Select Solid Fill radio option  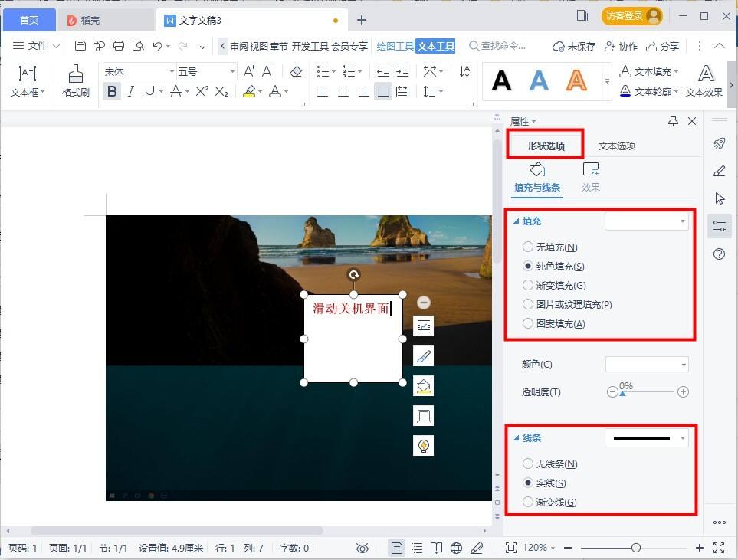(x=527, y=266)
